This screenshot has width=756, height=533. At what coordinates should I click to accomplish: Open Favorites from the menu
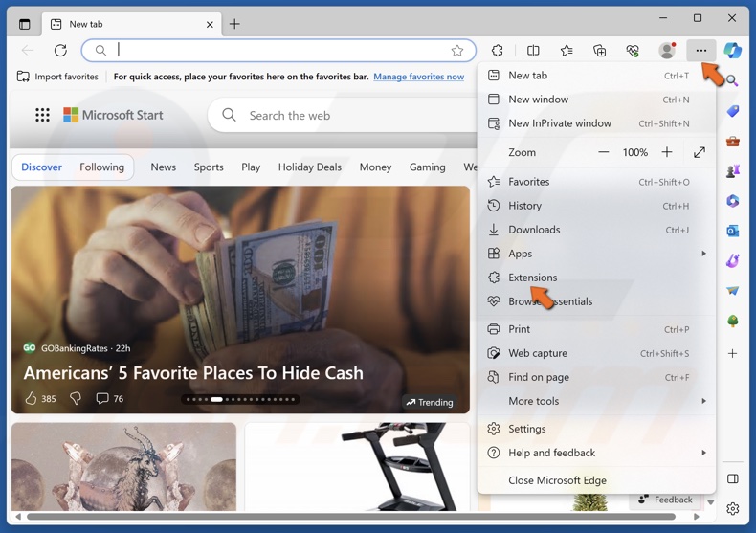pos(596,182)
